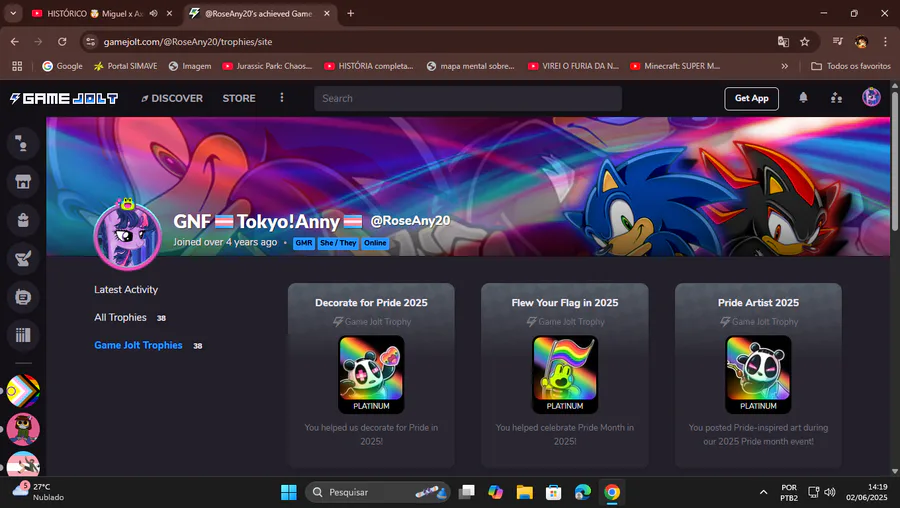Open Microsoft Edge from the taskbar
Viewport: 900px width, 508px height.
(583, 492)
